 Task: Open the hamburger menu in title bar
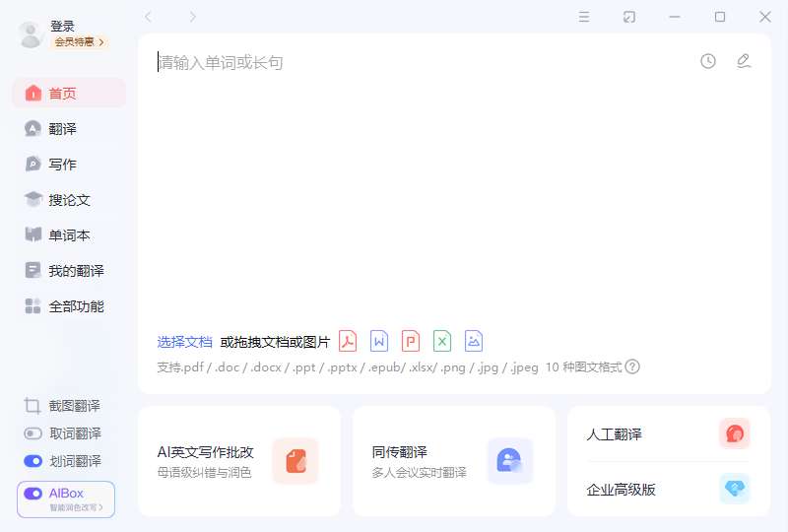coord(584,17)
